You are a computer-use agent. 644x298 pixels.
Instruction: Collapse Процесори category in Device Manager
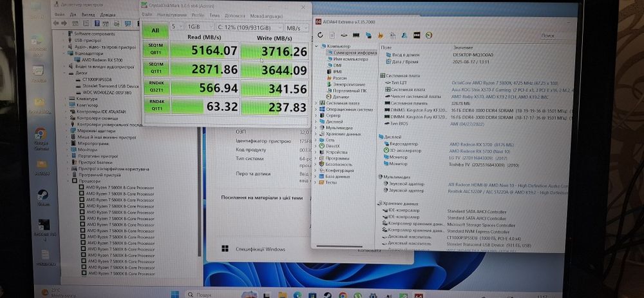pyautogui.click(x=69, y=181)
